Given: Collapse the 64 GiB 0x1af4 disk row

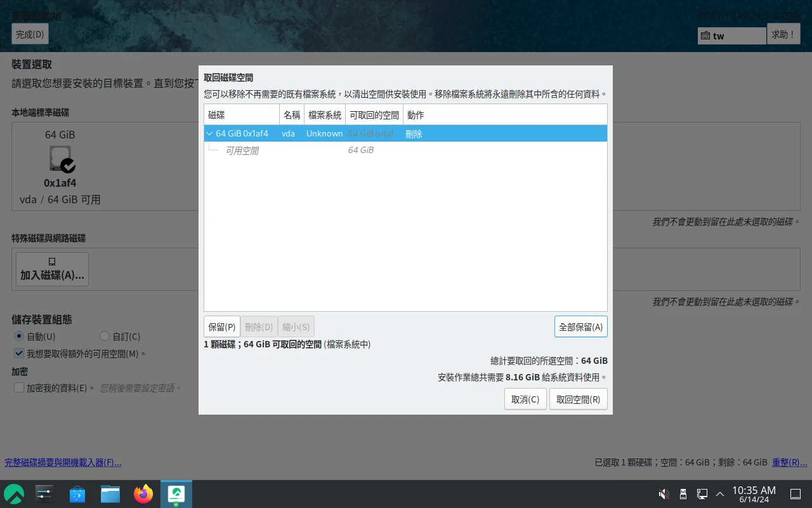Looking at the screenshot, I should pyautogui.click(x=209, y=134).
